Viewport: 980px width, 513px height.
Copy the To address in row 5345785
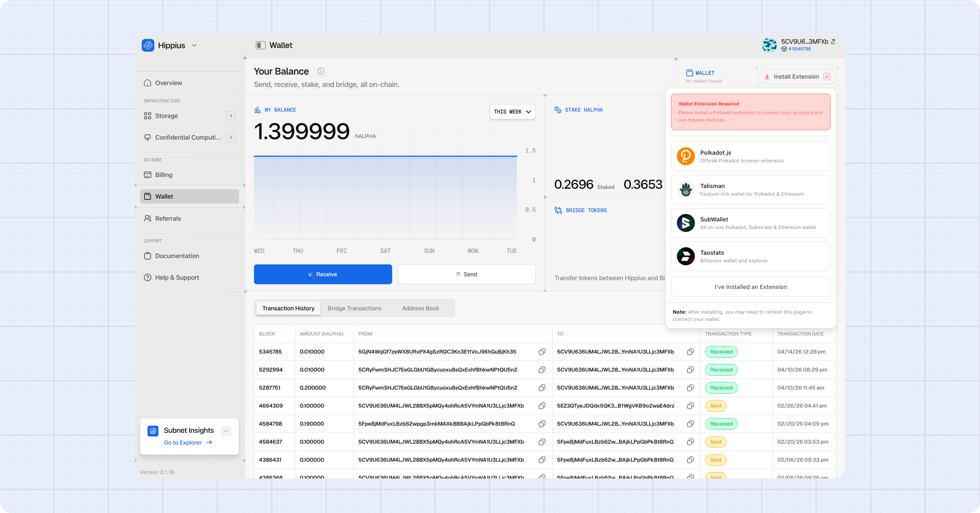[690, 352]
